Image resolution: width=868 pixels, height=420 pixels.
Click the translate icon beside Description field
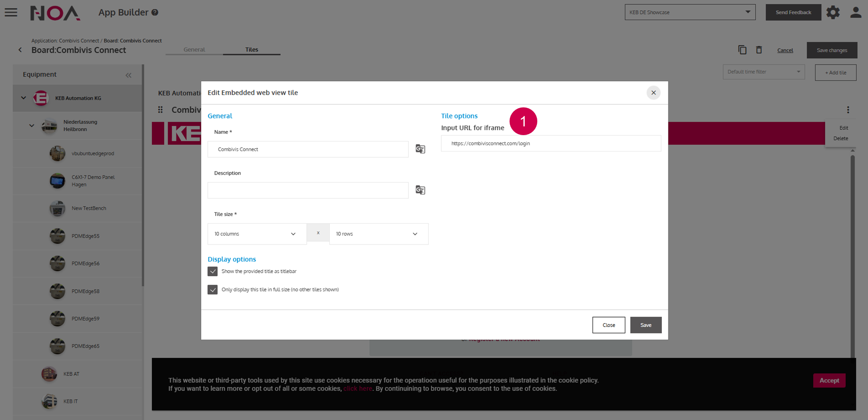pyautogui.click(x=420, y=190)
